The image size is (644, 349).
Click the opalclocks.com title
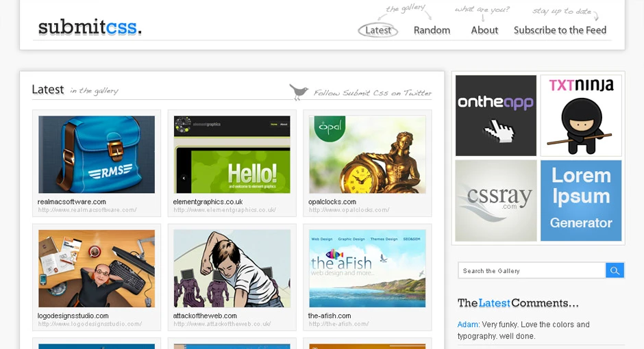click(332, 202)
